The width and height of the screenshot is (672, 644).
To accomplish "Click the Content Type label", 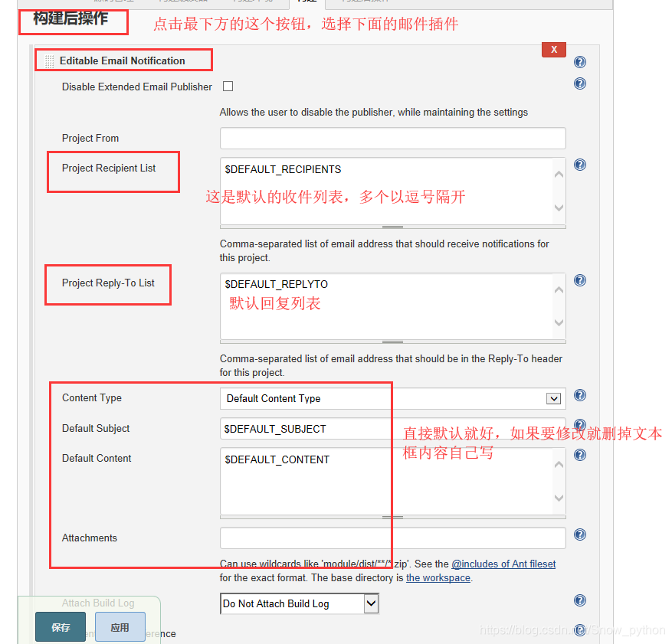I will pos(92,397).
